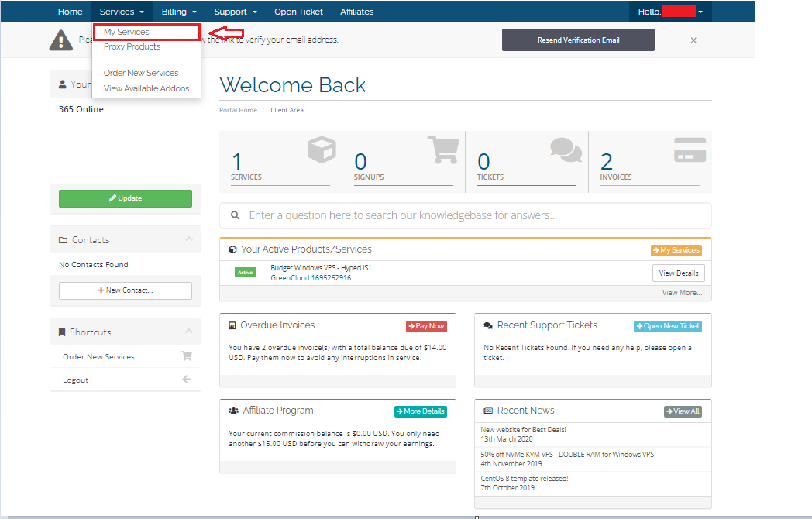
Task: Open the Support dropdown menu
Action: point(236,12)
